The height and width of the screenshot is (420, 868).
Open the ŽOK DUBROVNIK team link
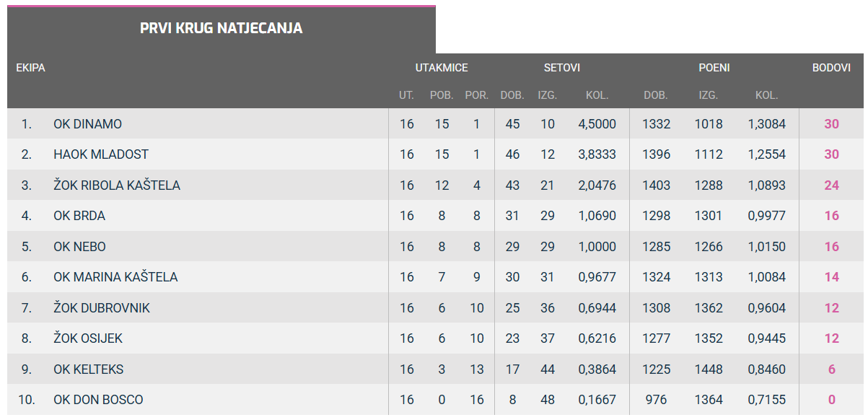click(102, 308)
